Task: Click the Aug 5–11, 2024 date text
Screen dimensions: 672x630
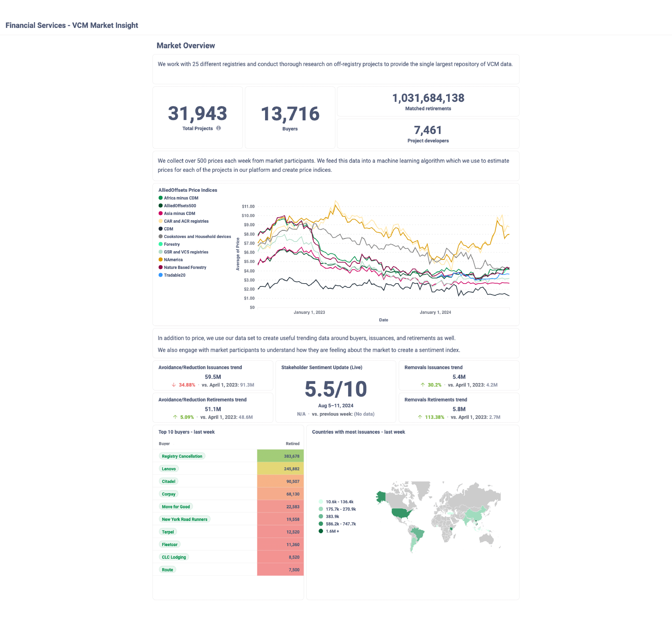Action: (x=336, y=406)
